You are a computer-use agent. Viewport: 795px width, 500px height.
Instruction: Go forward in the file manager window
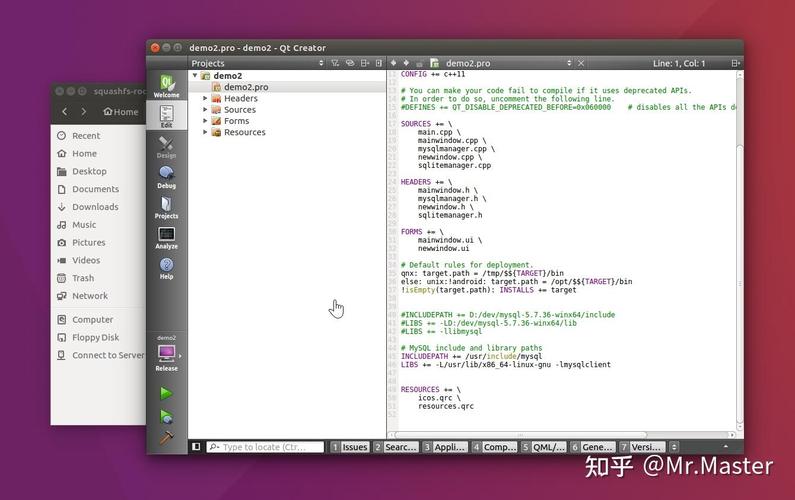pos(84,111)
